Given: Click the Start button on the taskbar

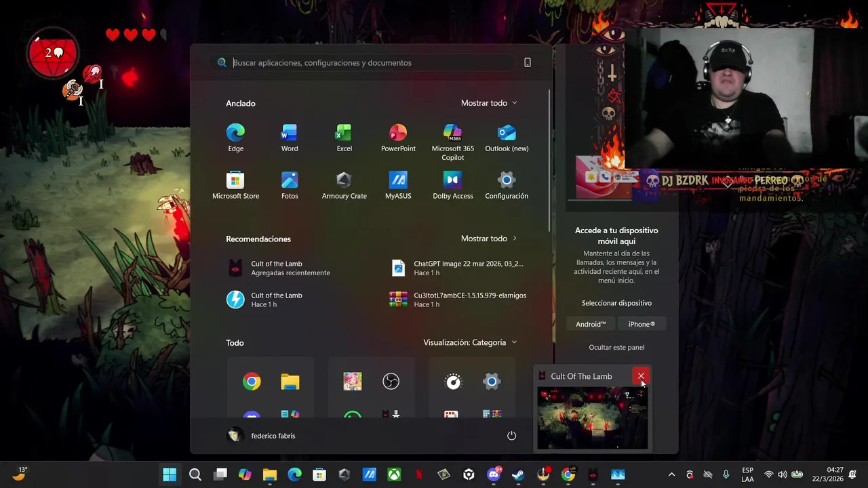Looking at the screenshot, I should [x=170, y=474].
